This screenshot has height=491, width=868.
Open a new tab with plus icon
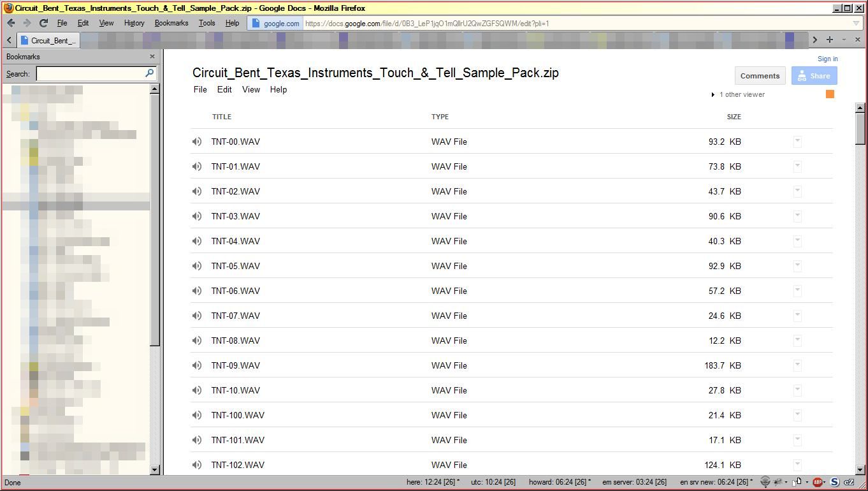pos(830,40)
